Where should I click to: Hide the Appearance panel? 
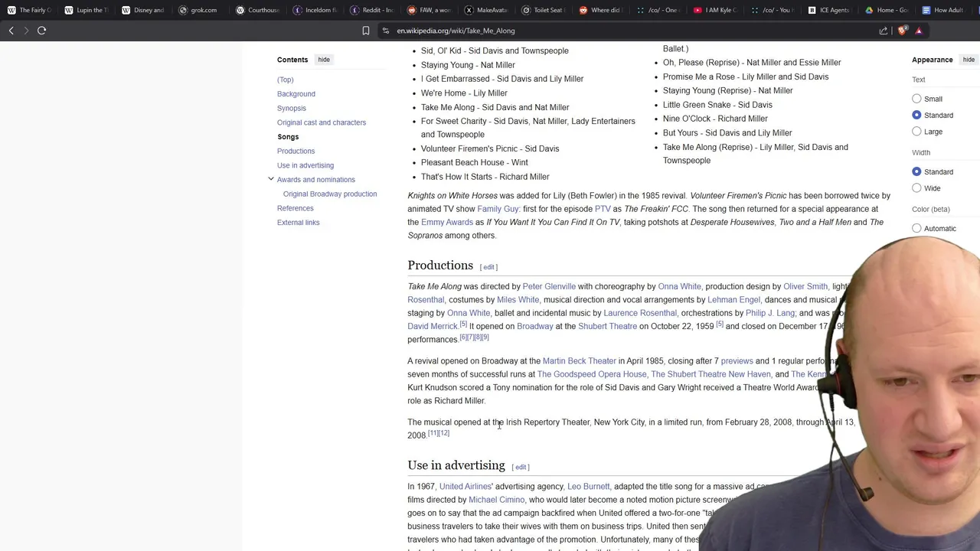(x=969, y=60)
